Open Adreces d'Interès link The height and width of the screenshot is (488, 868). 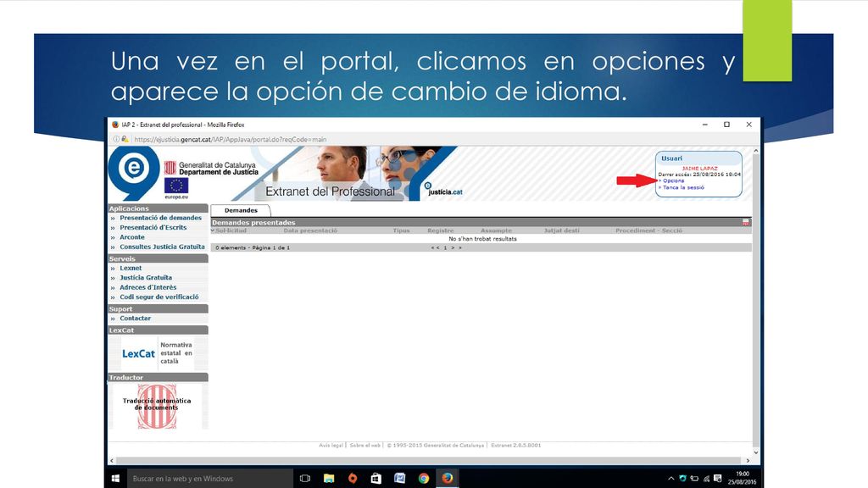147,288
